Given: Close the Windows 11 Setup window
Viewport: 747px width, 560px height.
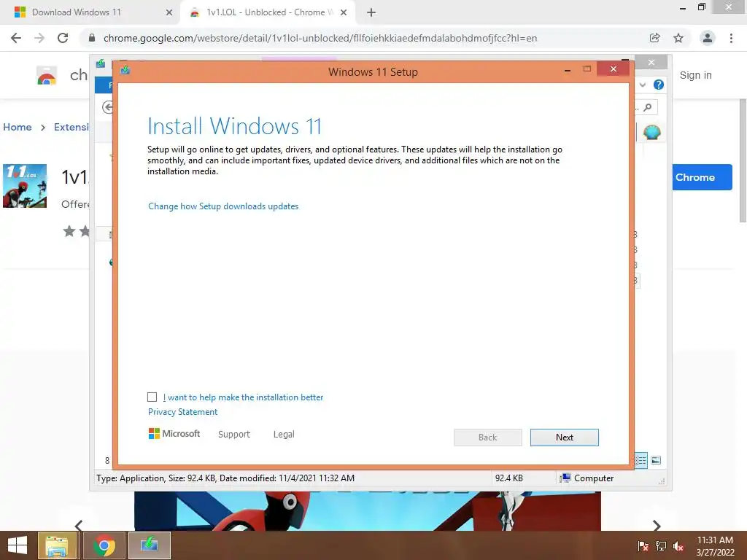Looking at the screenshot, I should pos(613,69).
